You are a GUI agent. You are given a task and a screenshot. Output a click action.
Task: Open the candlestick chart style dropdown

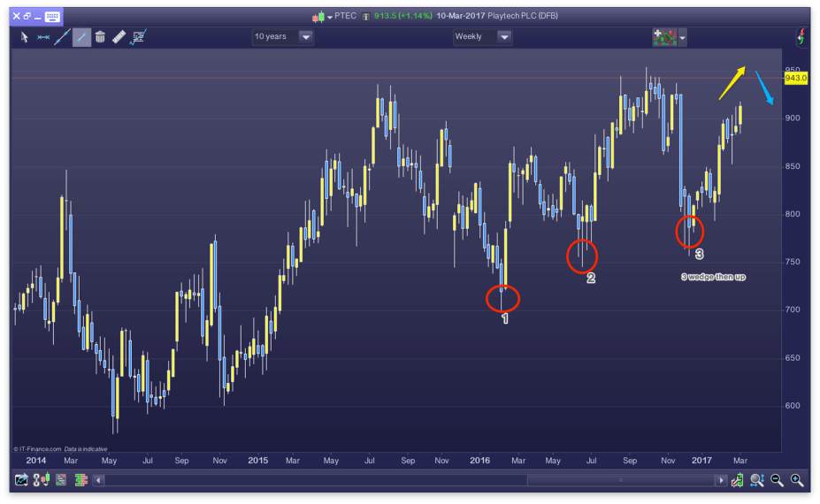(x=322, y=16)
